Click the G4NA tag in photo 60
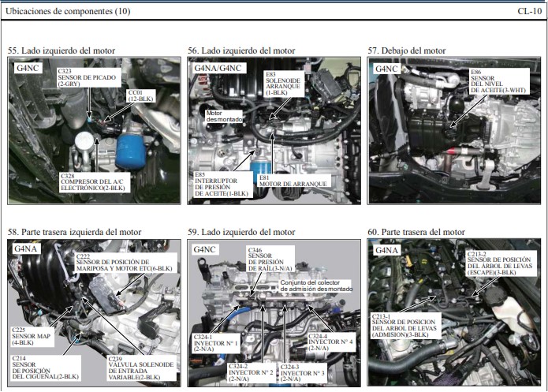548x392 pixels. click(386, 250)
